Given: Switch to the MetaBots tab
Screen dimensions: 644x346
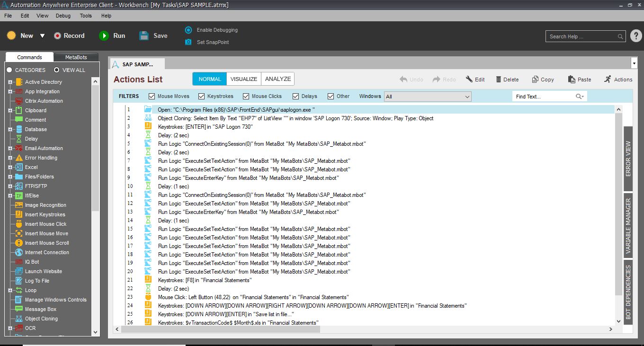Looking at the screenshot, I should [x=76, y=57].
